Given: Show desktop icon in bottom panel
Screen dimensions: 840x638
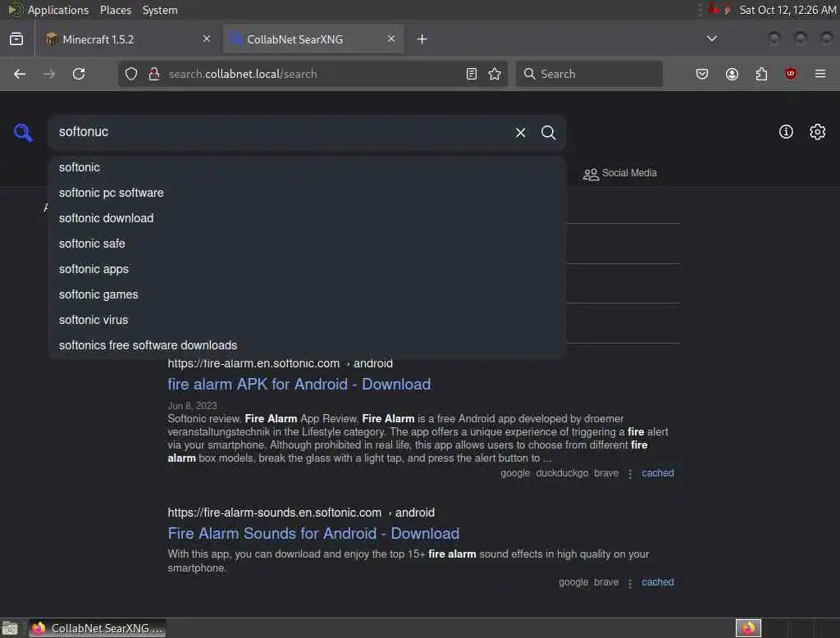Looking at the screenshot, I should (x=10, y=628).
